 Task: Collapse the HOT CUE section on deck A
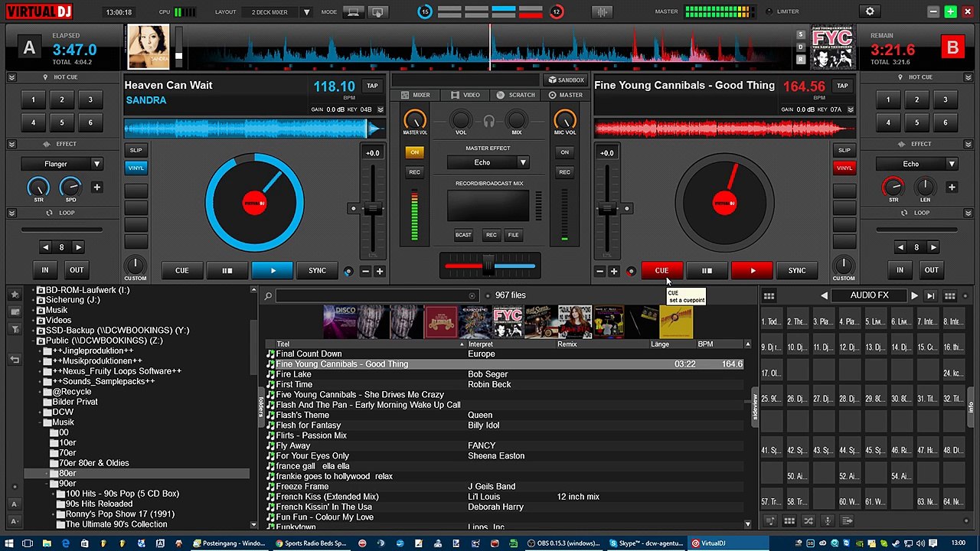(x=11, y=77)
